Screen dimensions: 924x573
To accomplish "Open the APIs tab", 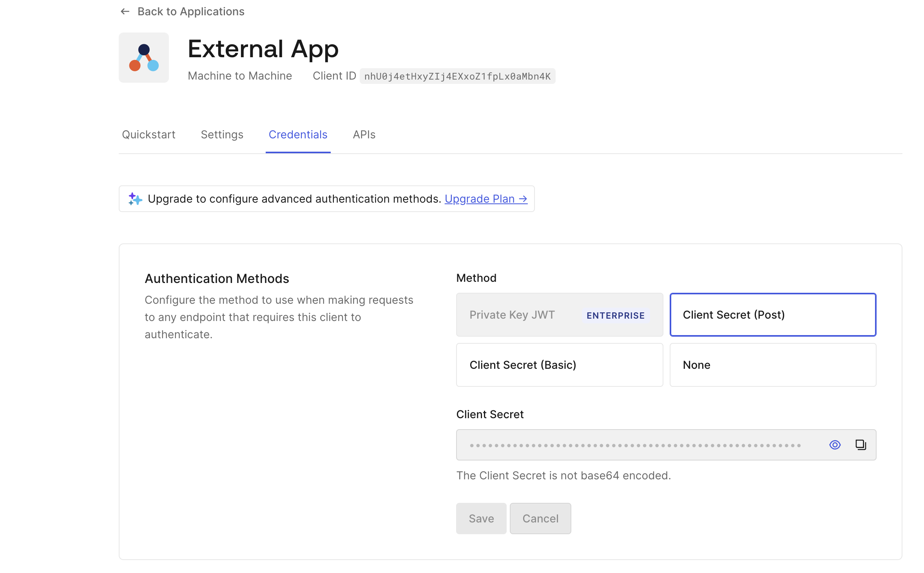I will pyautogui.click(x=364, y=135).
